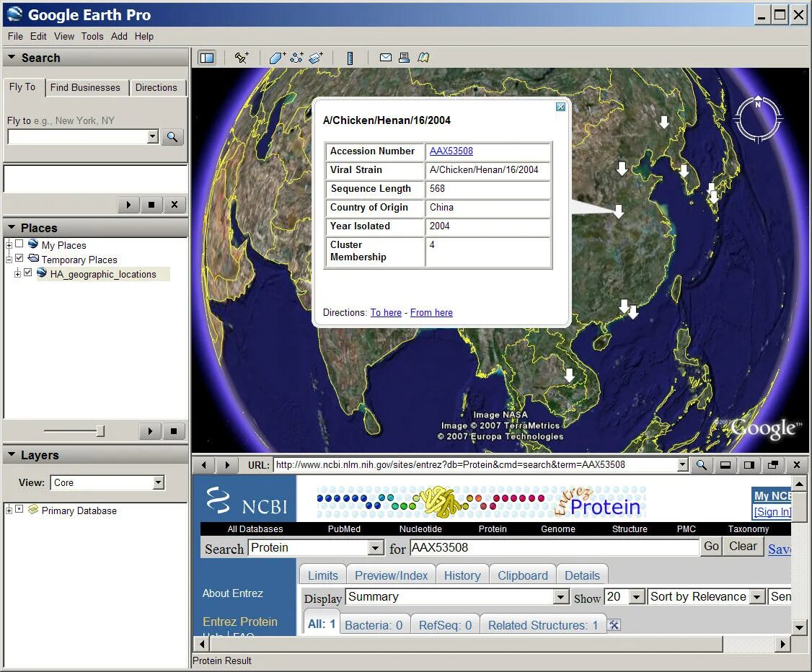Image resolution: width=812 pixels, height=672 pixels.
Task: Click the Fly To search magnifier button
Action: pos(172,137)
